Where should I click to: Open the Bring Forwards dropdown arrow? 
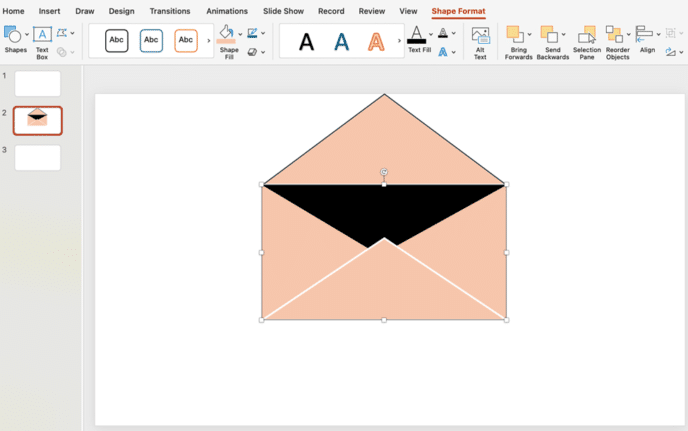(x=529, y=34)
